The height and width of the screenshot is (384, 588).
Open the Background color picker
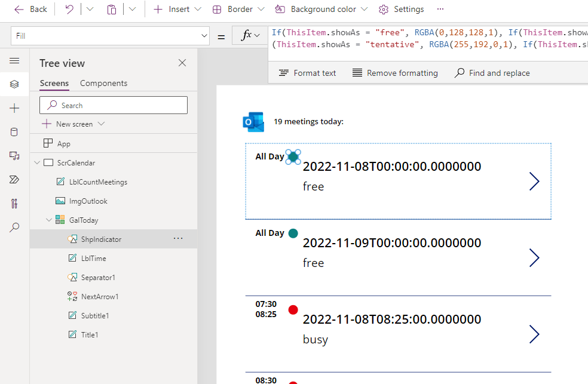[x=320, y=9]
